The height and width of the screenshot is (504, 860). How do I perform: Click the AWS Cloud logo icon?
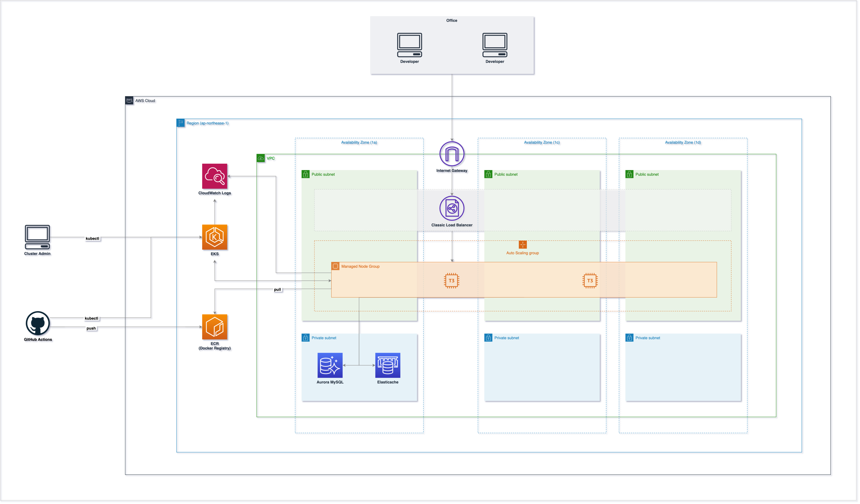(129, 101)
